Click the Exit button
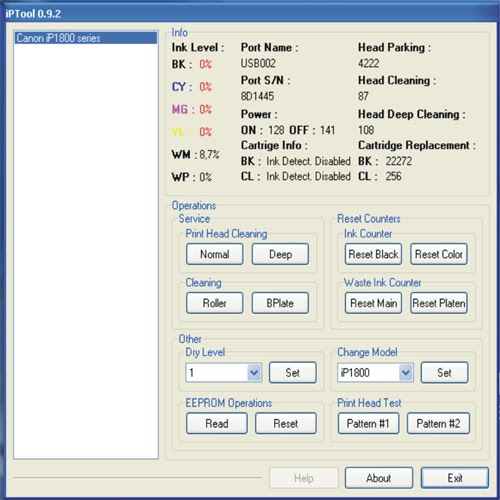 (x=455, y=478)
